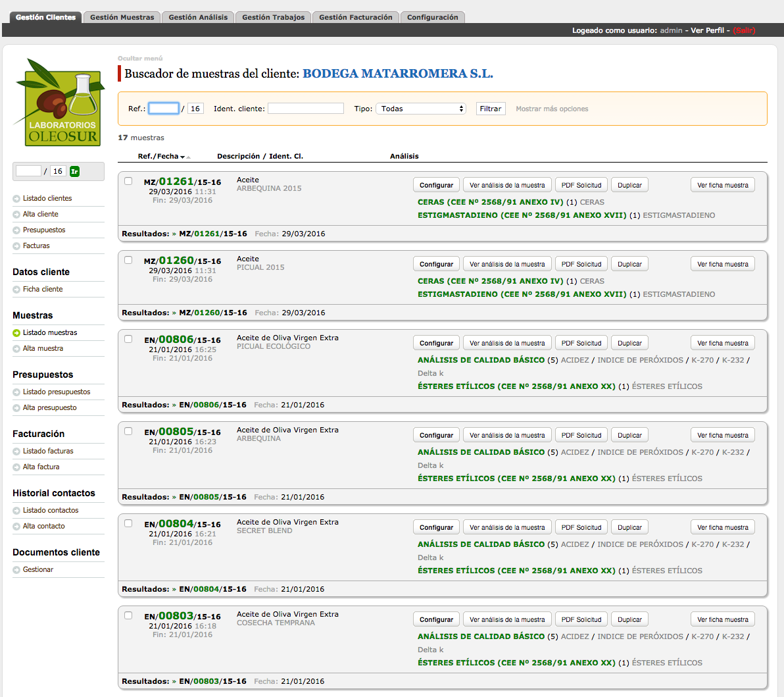Open Gestión Análisis tab

tap(198, 17)
